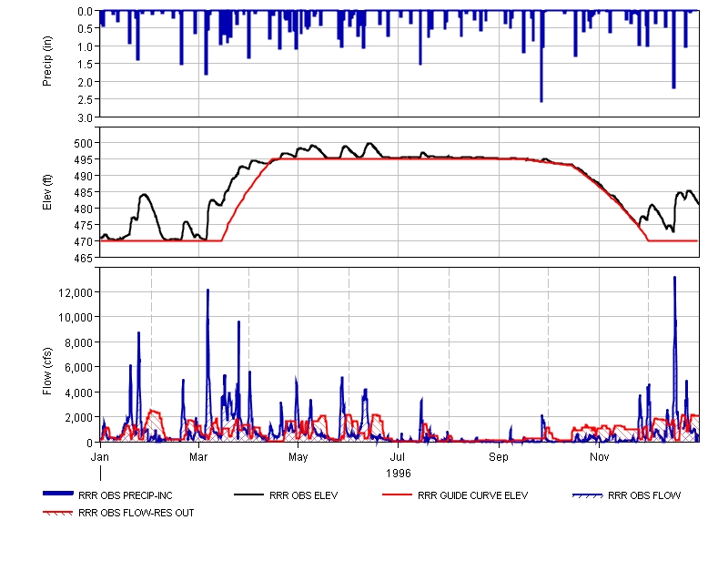Click the Jan label on the time axis
The image size is (728, 571).
click(100, 454)
